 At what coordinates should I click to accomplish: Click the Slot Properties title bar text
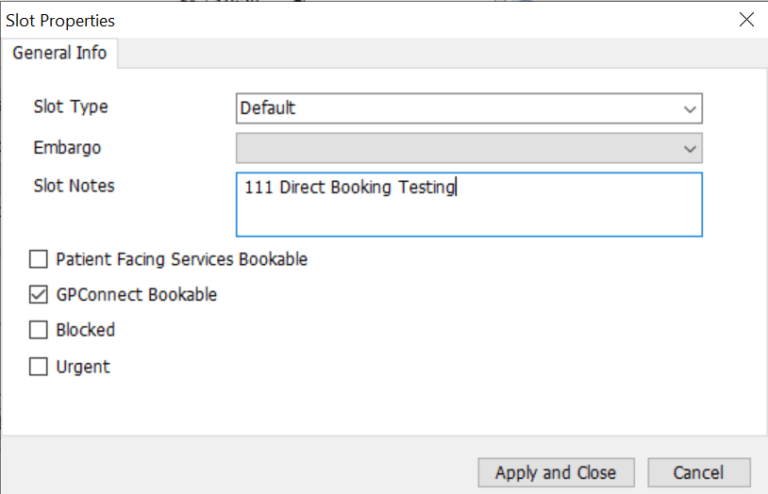61,20
